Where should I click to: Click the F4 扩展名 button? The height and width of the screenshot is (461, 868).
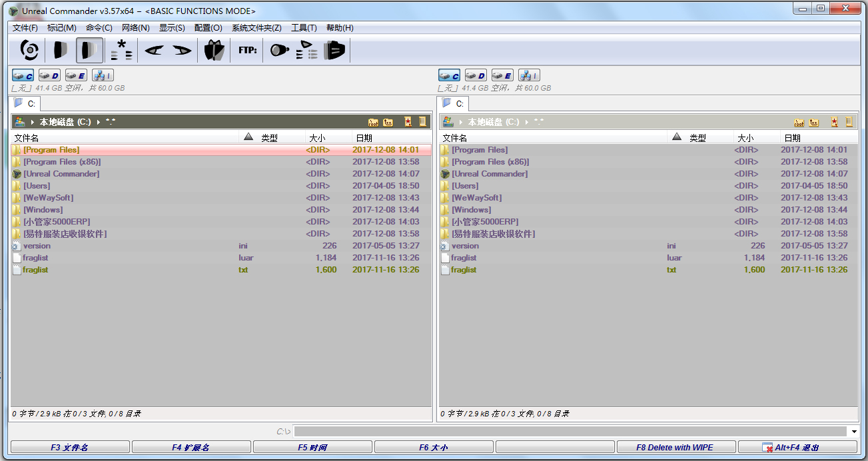[x=191, y=447]
